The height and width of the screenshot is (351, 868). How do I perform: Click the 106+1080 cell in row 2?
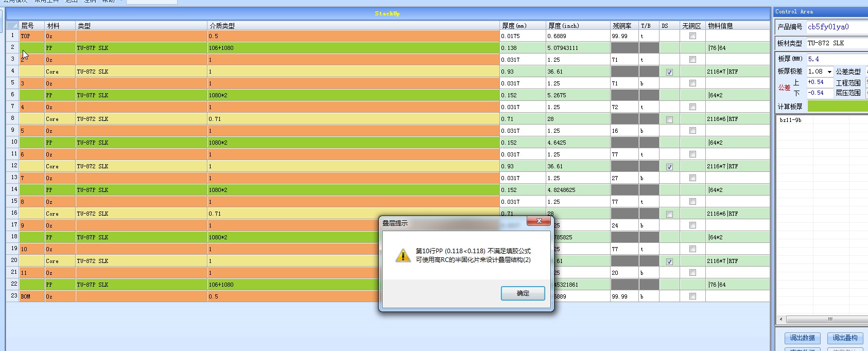(354, 48)
